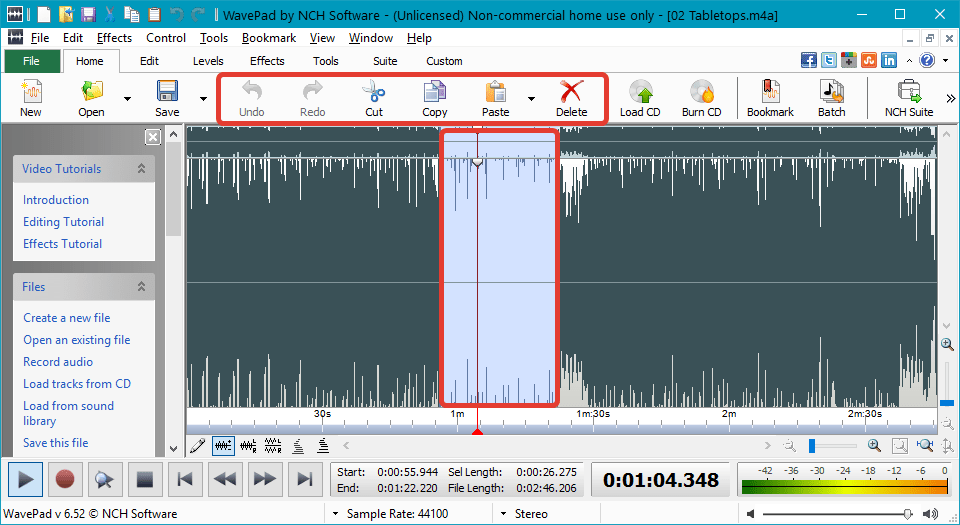Click the Save floppy icon in the ribbon
This screenshot has width=960, height=525.
pyautogui.click(x=167, y=92)
